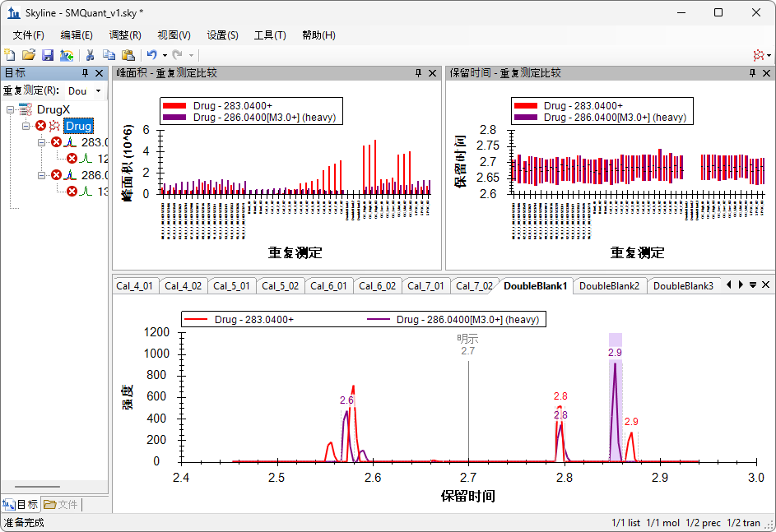Image resolution: width=776 pixels, height=532 pixels.
Task: Select the 286.0 heavy precursor tree item
Action: [x=94, y=174]
